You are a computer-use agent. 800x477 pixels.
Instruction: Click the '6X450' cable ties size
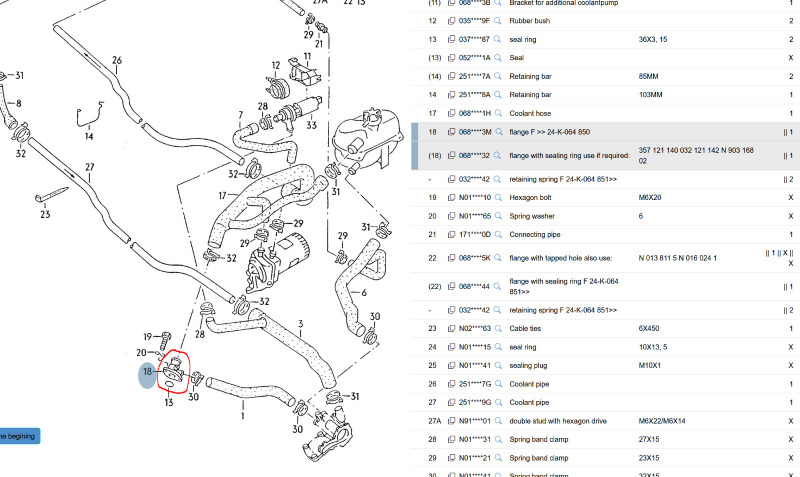point(649,329)
